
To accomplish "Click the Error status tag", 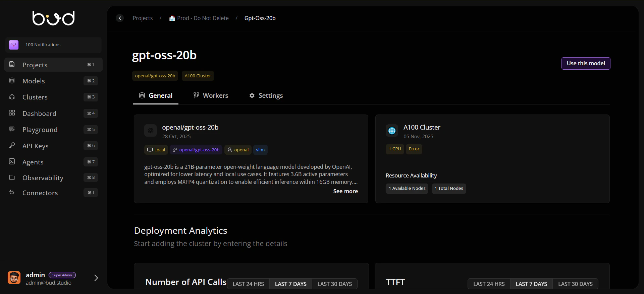I will click(414, 149).
